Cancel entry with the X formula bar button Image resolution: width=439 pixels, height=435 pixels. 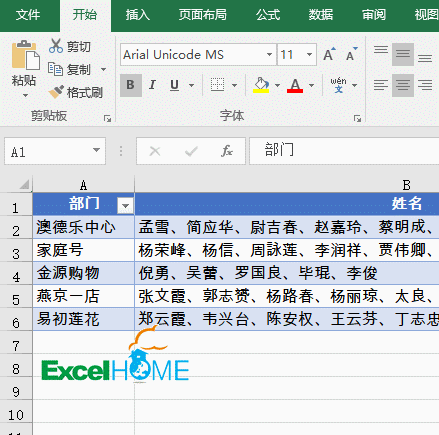155,151
